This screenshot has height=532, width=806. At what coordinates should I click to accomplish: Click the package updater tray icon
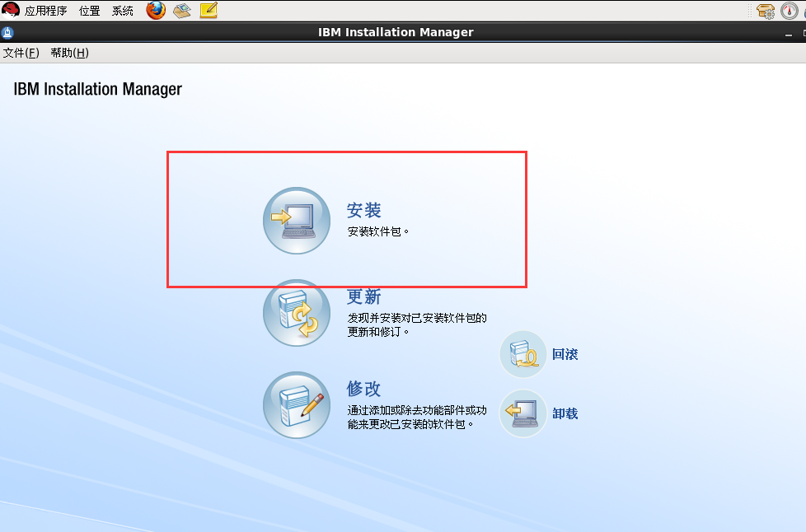(x=766, y=11)
